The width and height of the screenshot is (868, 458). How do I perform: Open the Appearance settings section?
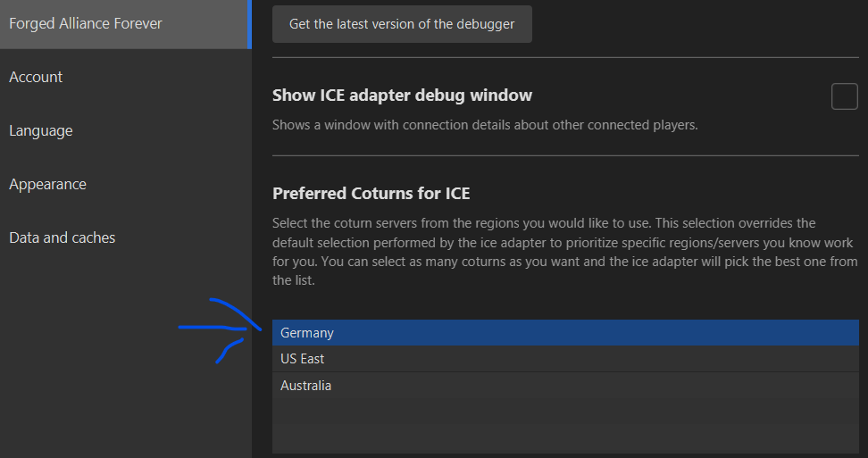126,184
